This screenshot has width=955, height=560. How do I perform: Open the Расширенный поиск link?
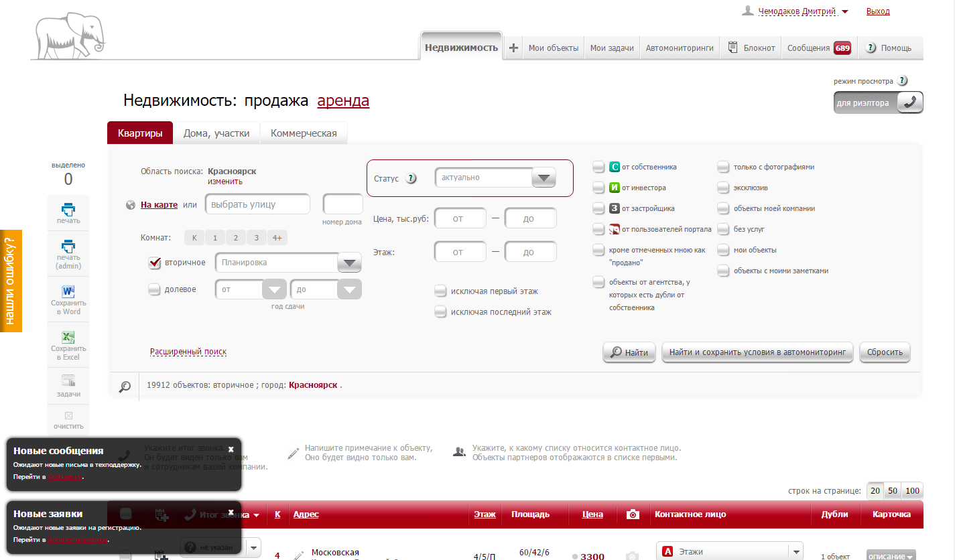click(x=188, y=352)
